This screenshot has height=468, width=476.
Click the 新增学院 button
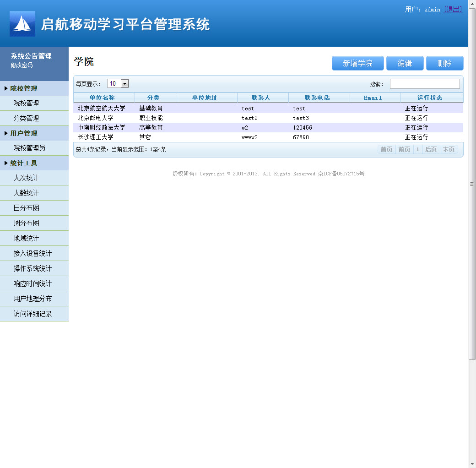(357, 63)
